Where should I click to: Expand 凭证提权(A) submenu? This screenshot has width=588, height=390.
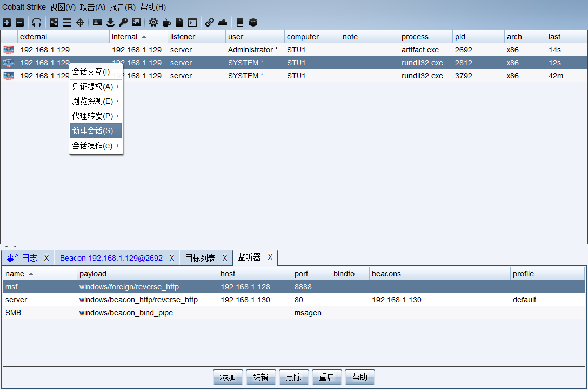[96, 87]
